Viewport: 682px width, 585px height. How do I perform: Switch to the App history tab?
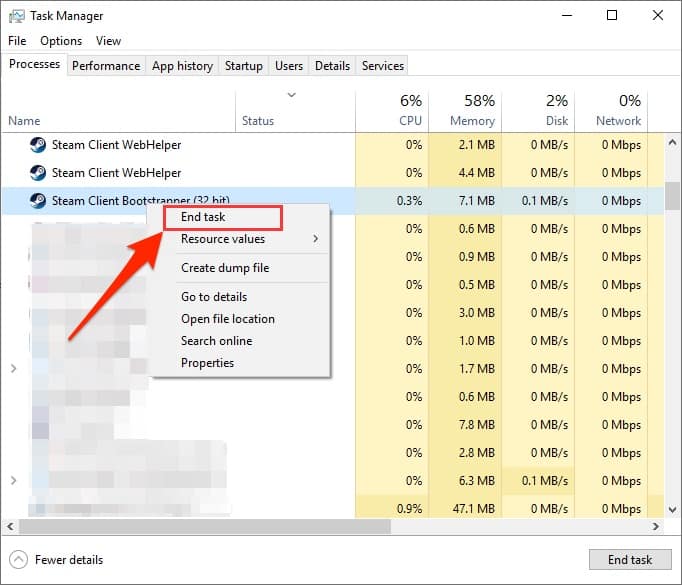pyautogui.click(x=182, y=66)
